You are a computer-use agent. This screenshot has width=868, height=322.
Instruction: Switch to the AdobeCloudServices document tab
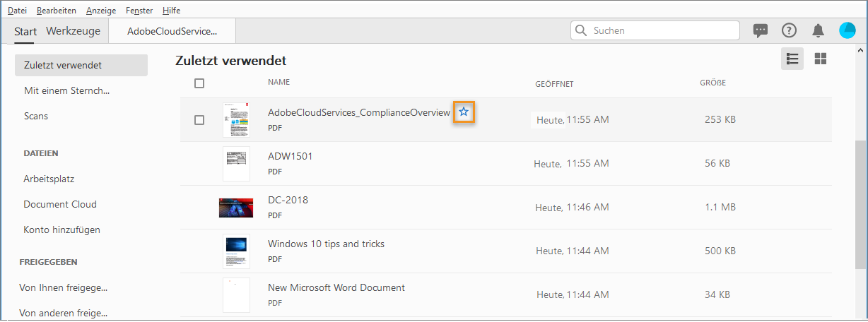(172, 31)
